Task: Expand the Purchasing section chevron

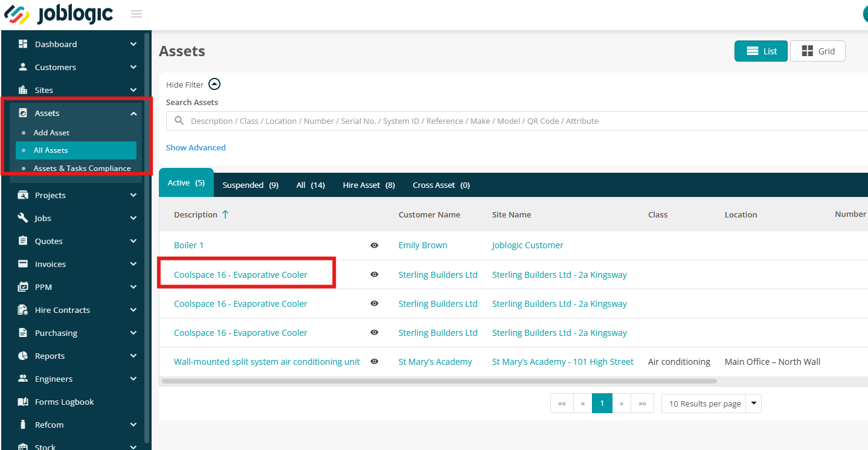Action: pyautogui.click(x=133, y=333)
